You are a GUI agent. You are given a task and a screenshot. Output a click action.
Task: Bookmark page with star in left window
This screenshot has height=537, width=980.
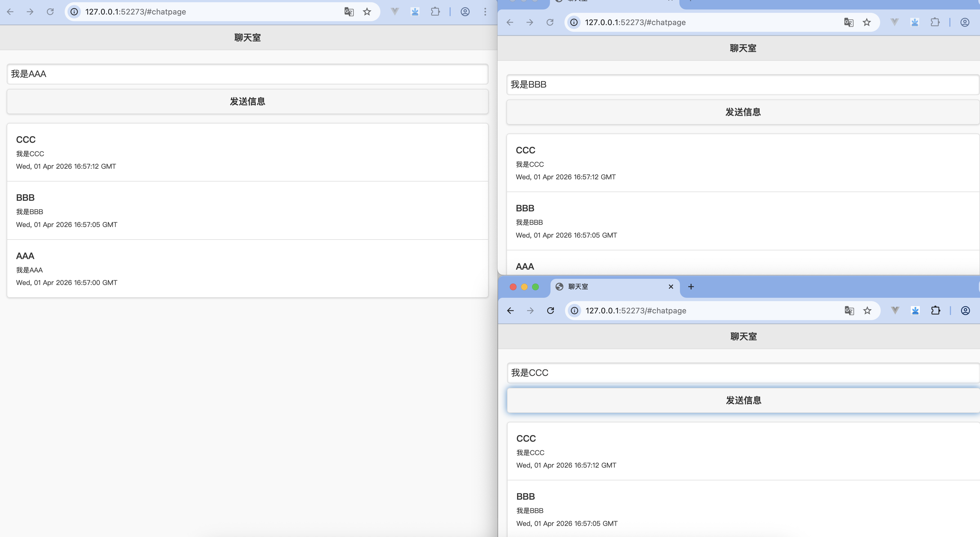(x=367, y=12)
